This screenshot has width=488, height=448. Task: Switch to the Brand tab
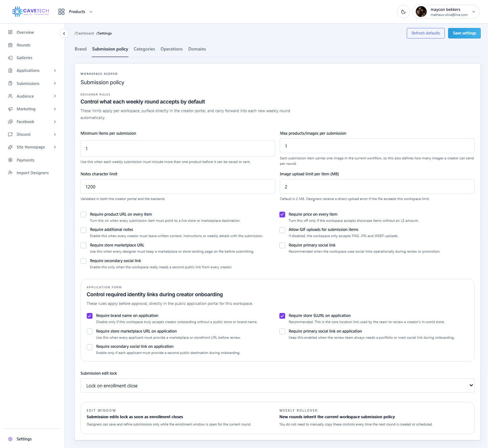[81, 49]
